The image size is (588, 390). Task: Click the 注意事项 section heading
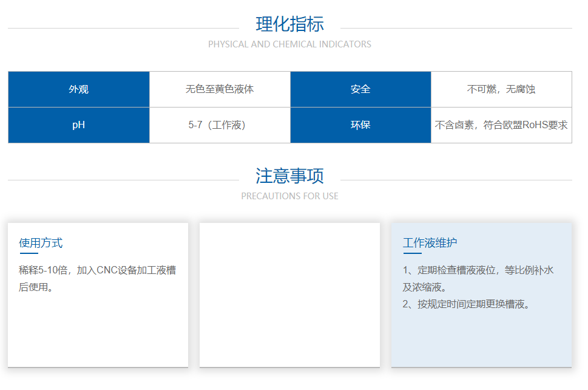[289, 176]
